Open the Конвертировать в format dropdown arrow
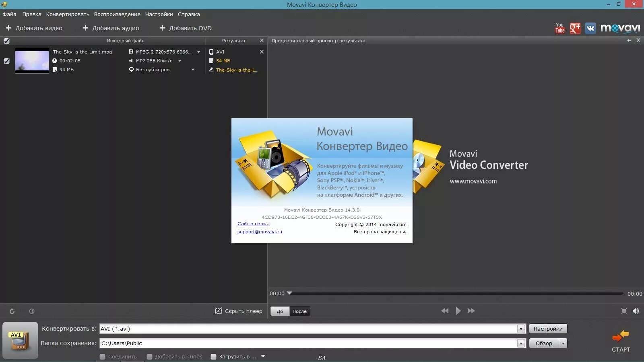This screenshot has width=644, height=362. click(x=521, y=329)
